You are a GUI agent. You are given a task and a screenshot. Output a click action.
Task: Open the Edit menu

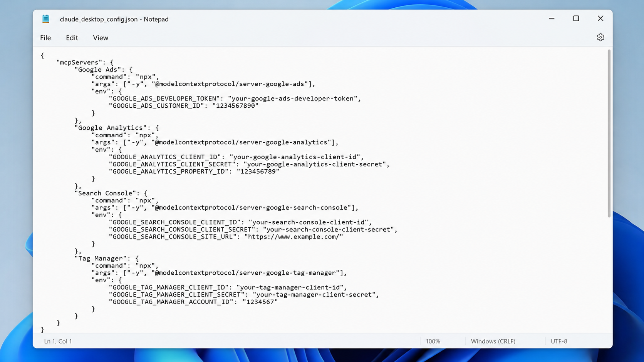coord(72,38)
